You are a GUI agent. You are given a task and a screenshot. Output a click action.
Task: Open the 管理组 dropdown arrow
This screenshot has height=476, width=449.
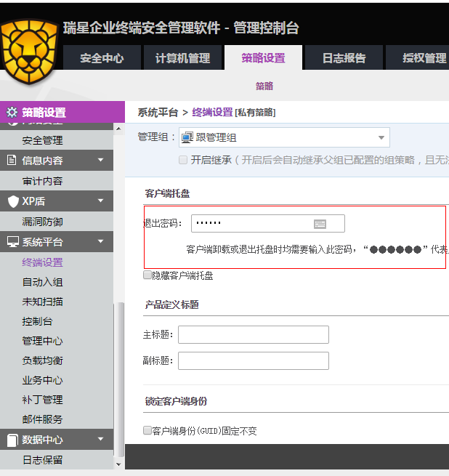381,137
